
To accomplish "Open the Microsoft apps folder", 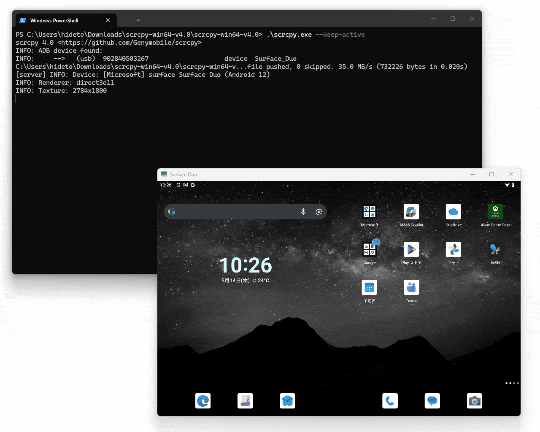I will pyautogui.click(x=369, y=212).
